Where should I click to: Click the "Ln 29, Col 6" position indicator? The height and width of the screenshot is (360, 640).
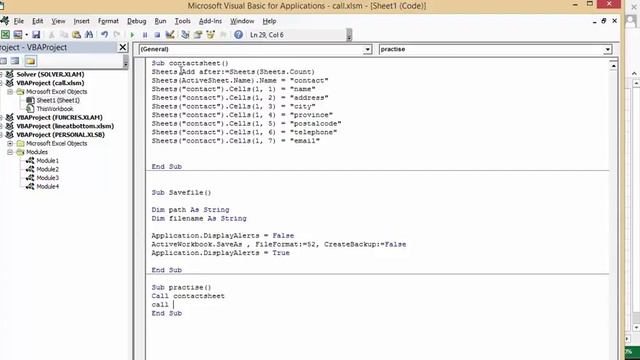click(267, 35)
